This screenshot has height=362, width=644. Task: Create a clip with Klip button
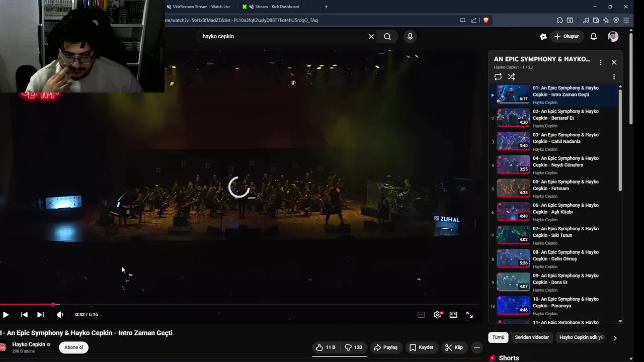pos(454,347)
